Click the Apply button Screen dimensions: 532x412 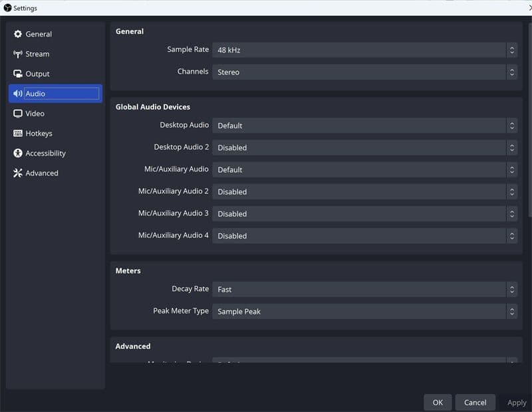coord(517,402)
